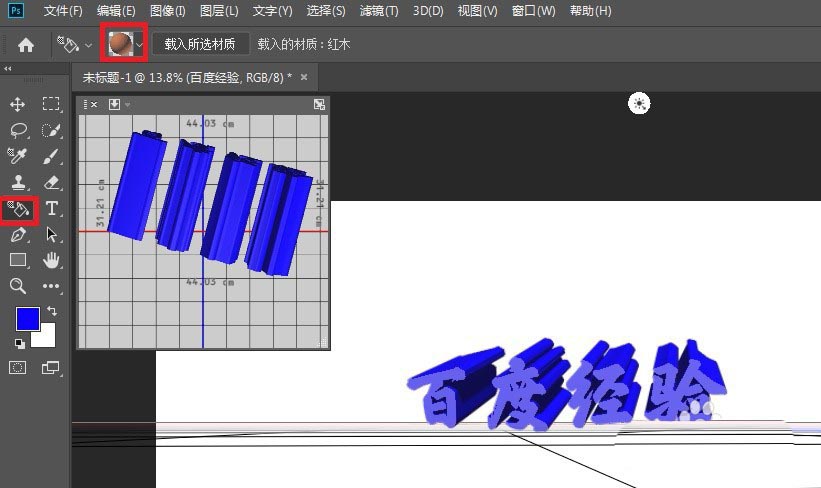Select the Quick Selection tool
Viewport: 821px width, 488px height.
[x=51, y=130]
